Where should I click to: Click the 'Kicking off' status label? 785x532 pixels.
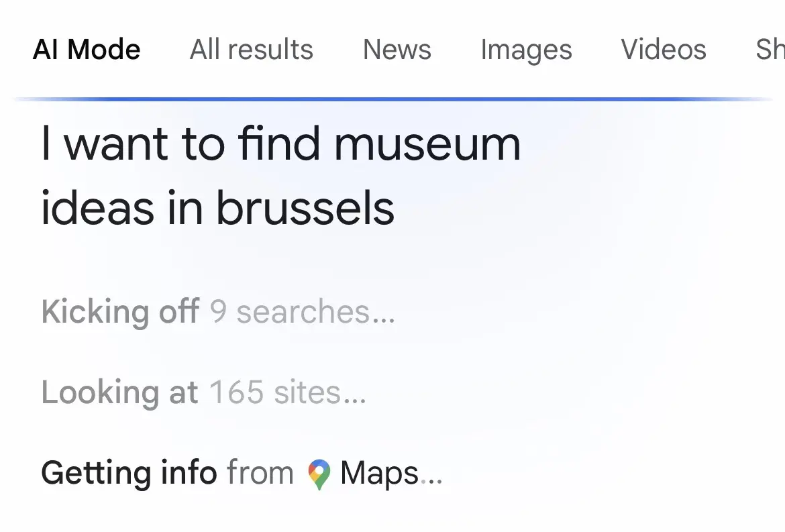coord(120,312)
